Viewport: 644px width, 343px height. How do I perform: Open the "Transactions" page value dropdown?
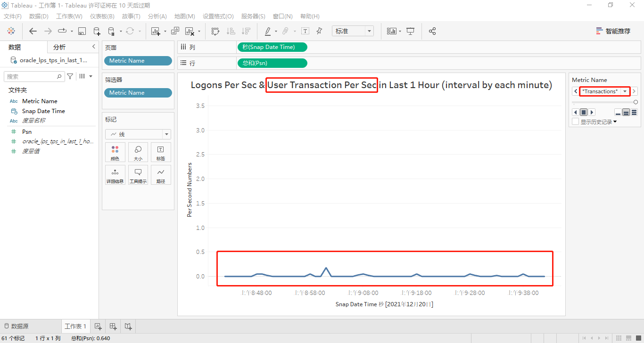click(x=625, y=91)
